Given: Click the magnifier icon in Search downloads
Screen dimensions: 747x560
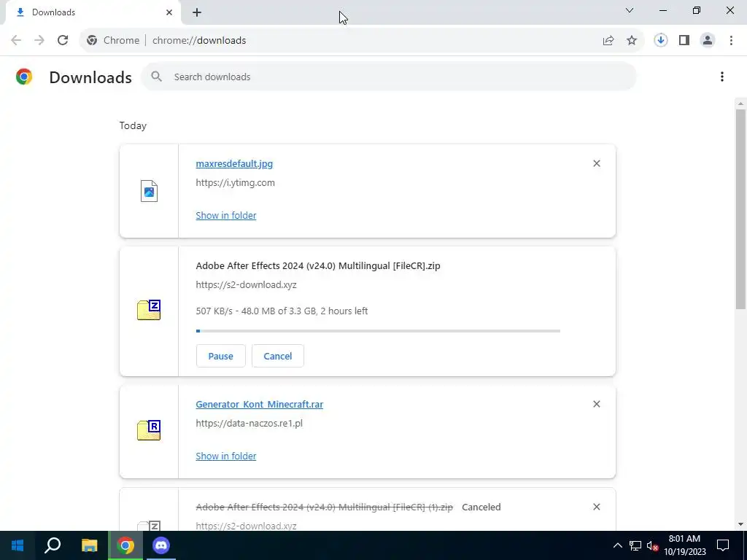Looking at the screenshot, I should tap(156, 77).
